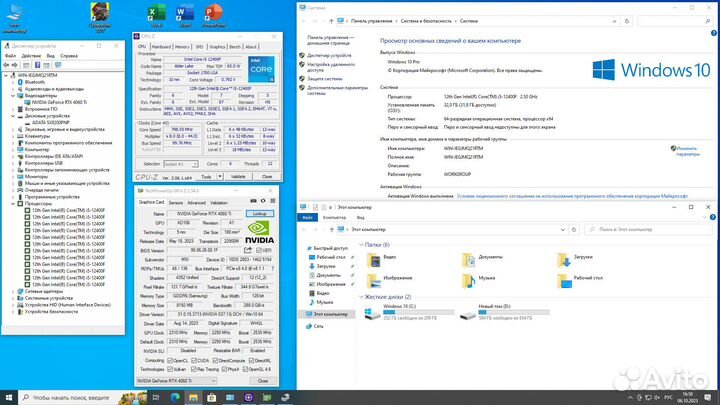Open GPU-Z hamburger menu icon
This screenshot has height=405, width=720.
click(x=273, y=201)
